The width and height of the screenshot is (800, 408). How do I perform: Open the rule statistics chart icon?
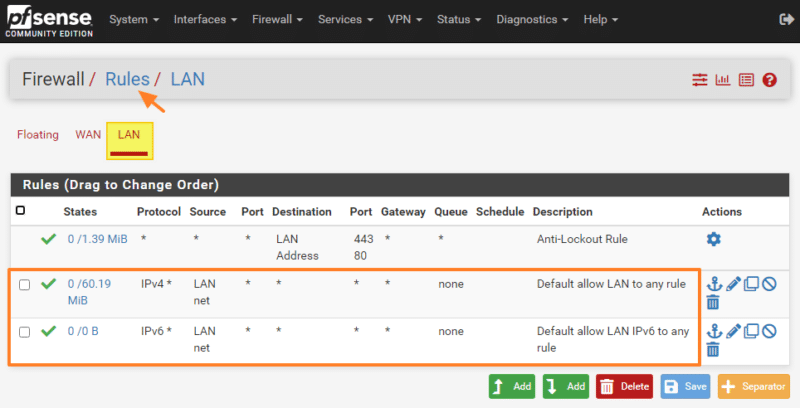pos(723,80)
